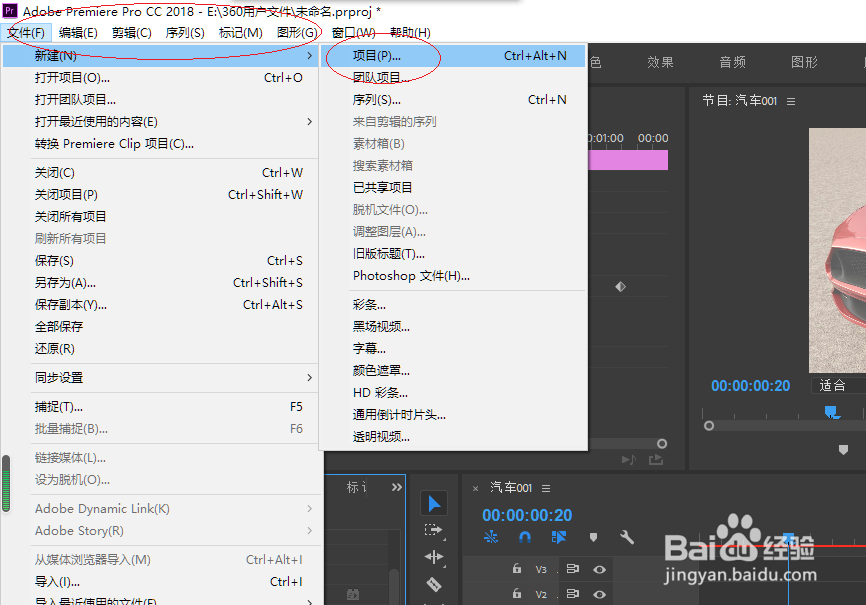Open 窗口(W) menu
The image size is (866, 605).
pyautogui.click(x=353, y=33)
